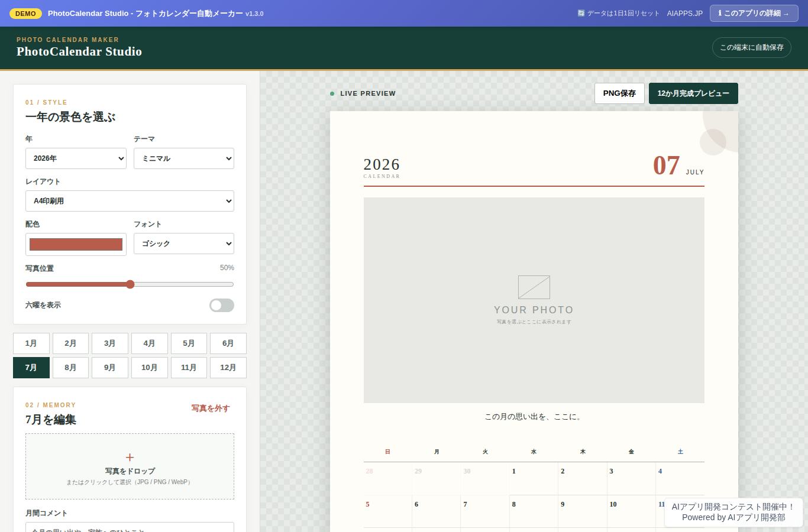Switch to the 12月 month tab

(228, 368)
